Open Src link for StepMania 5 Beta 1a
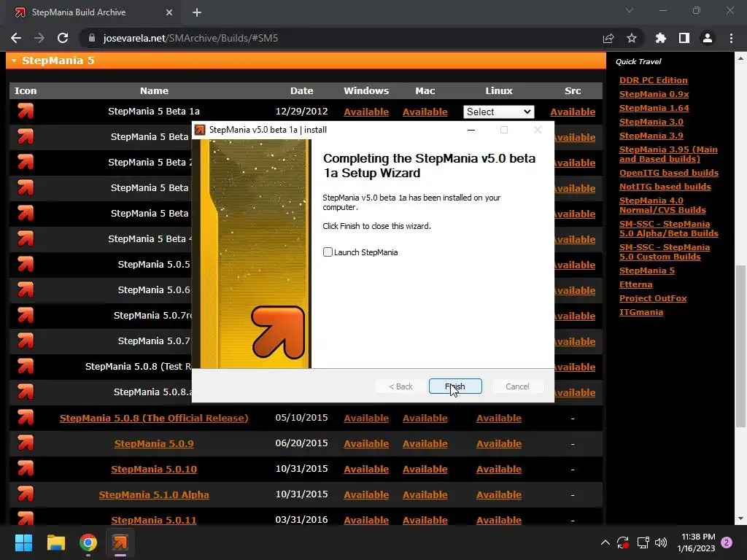Viewport: 747px width, 560px height. tap(573, 112)
